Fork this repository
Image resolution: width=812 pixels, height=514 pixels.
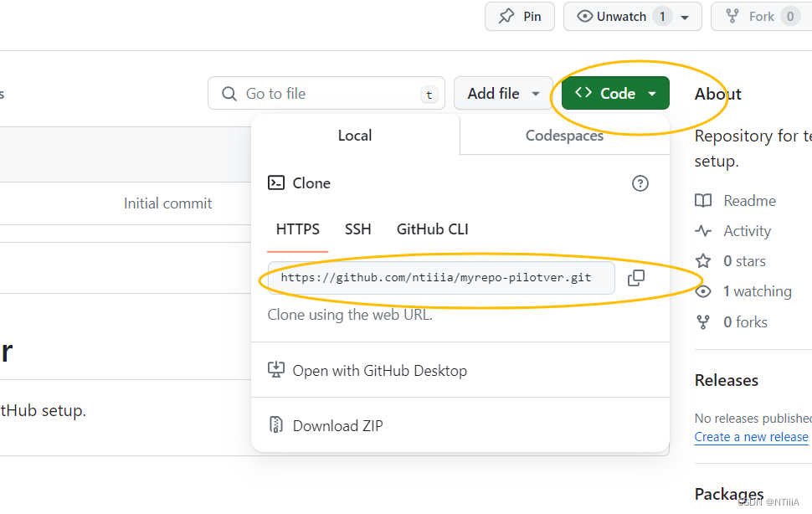pos(761,17)
